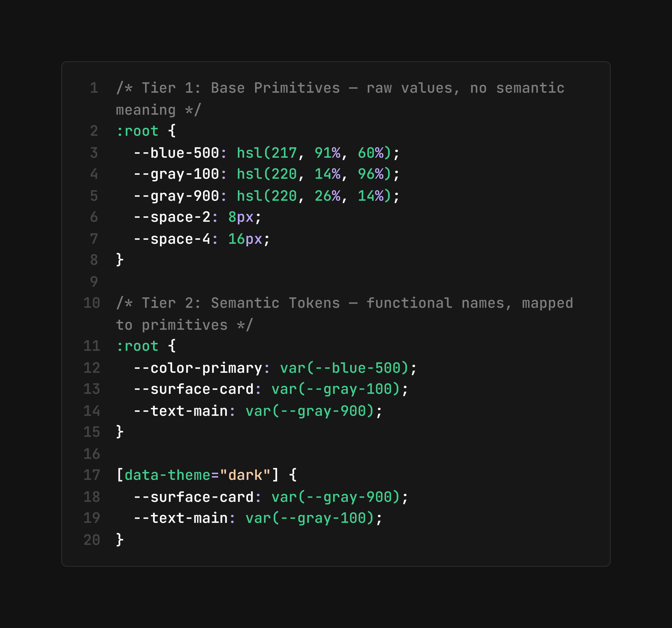Click the second :root selector on line 11

click(137, 346)
